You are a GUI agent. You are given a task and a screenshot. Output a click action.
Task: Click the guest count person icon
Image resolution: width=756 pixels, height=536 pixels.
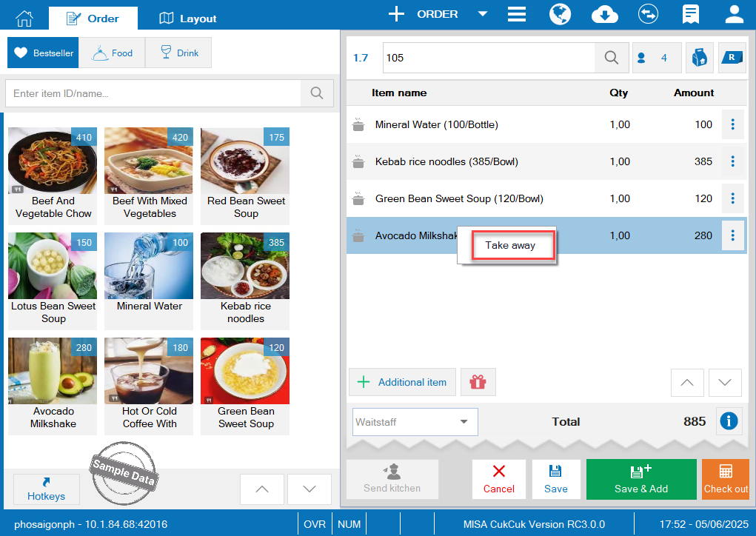click(x=641, y=58)
